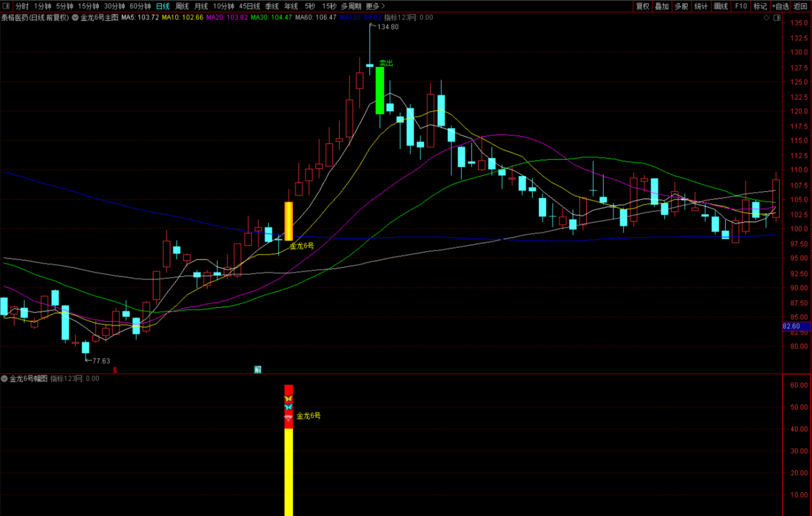The width and height of the screenshot is (812, 516).
Task: Select the 5秒 timeframe
Action: click(x=310, y=6)
